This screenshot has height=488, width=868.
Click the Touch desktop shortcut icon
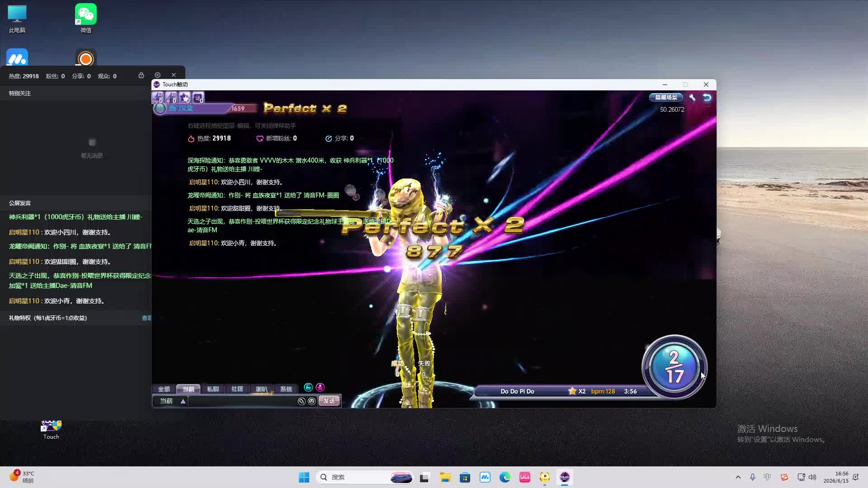point(51,430)
